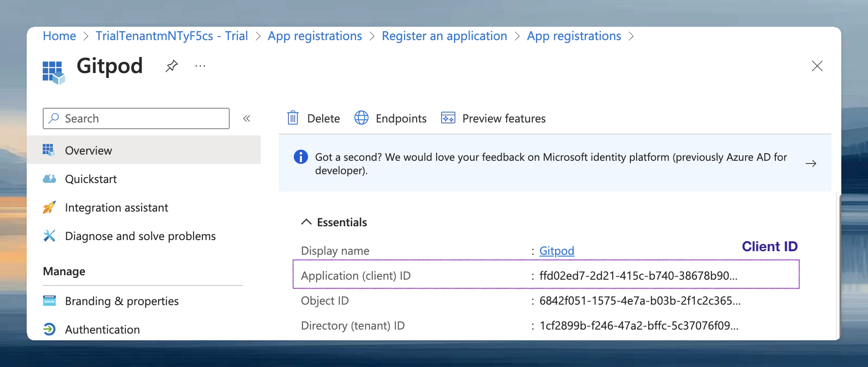Open Preview features from toolbar
The image size is (868, 367).
[504, 118]
